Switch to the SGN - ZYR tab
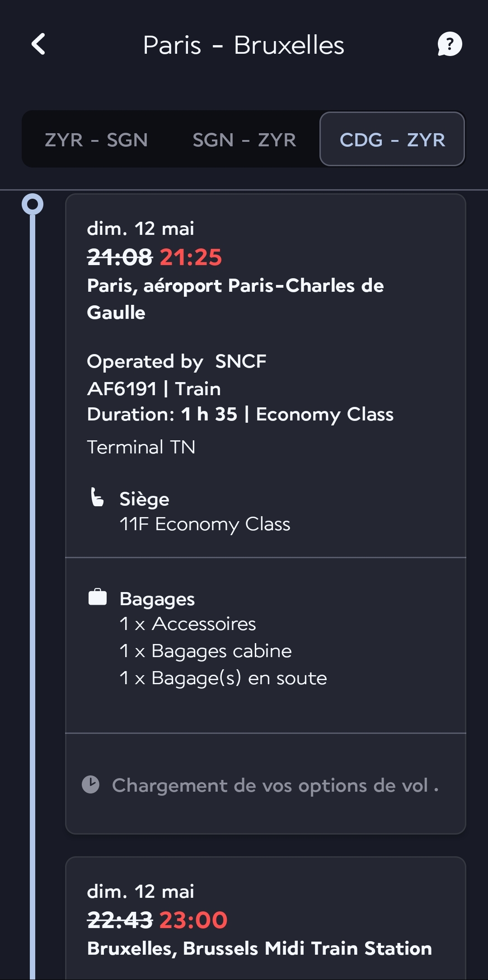 tap(244, 140)
